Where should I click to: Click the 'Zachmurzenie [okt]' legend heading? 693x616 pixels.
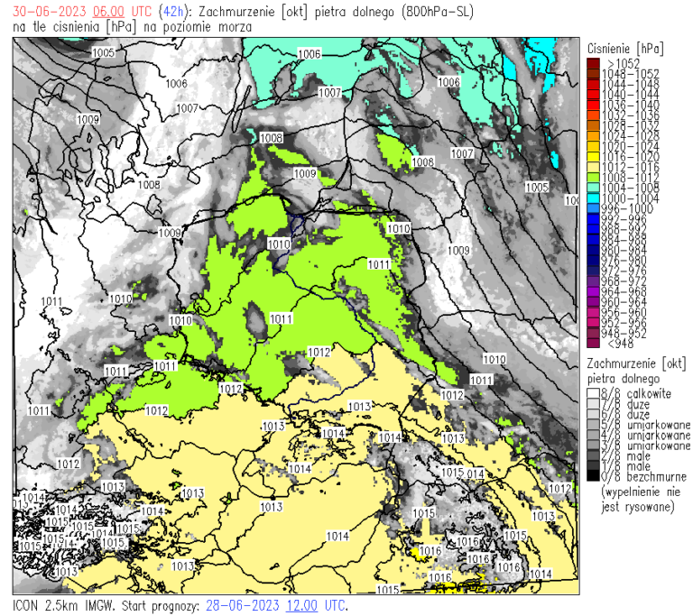coord(636,363)
